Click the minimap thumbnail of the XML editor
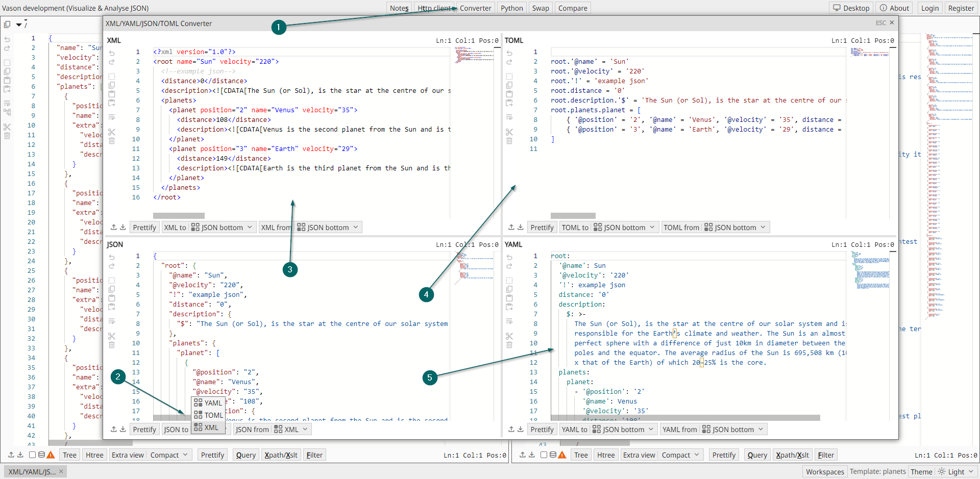Screen dimensions: 980x479 click(475, 55)
